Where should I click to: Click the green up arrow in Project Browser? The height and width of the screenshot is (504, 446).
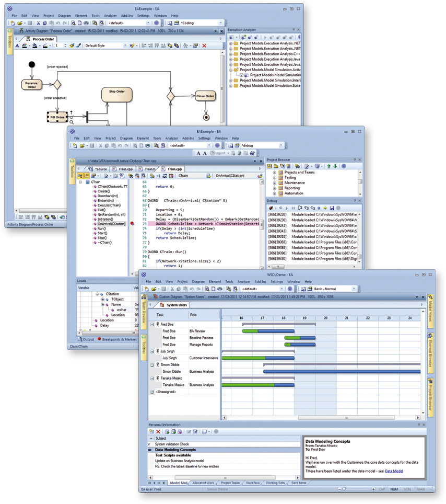tap(328, 166)
